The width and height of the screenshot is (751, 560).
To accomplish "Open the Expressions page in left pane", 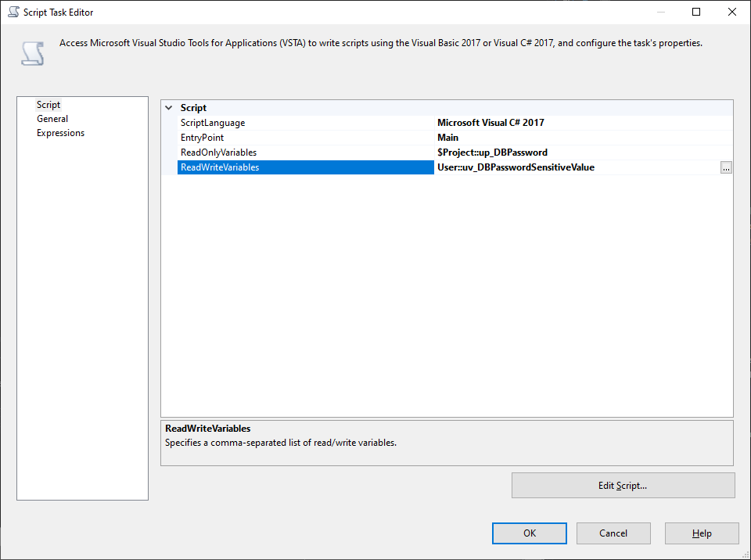I will pos(60,133).
